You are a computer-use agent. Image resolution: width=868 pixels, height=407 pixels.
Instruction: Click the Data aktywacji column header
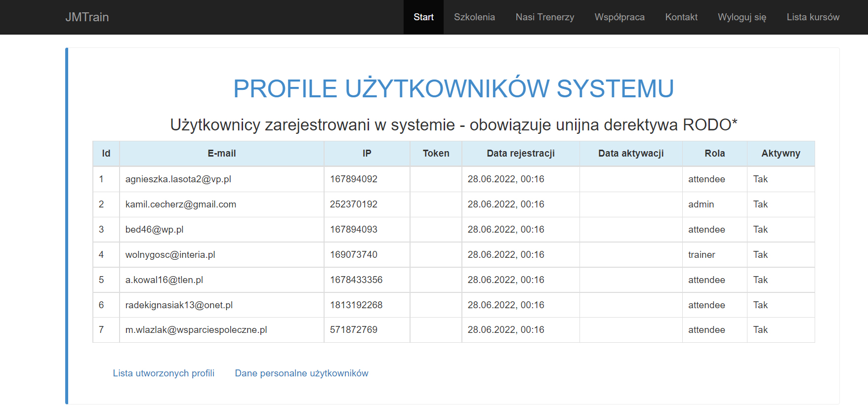pyautogui.click(x=631, y=153)
